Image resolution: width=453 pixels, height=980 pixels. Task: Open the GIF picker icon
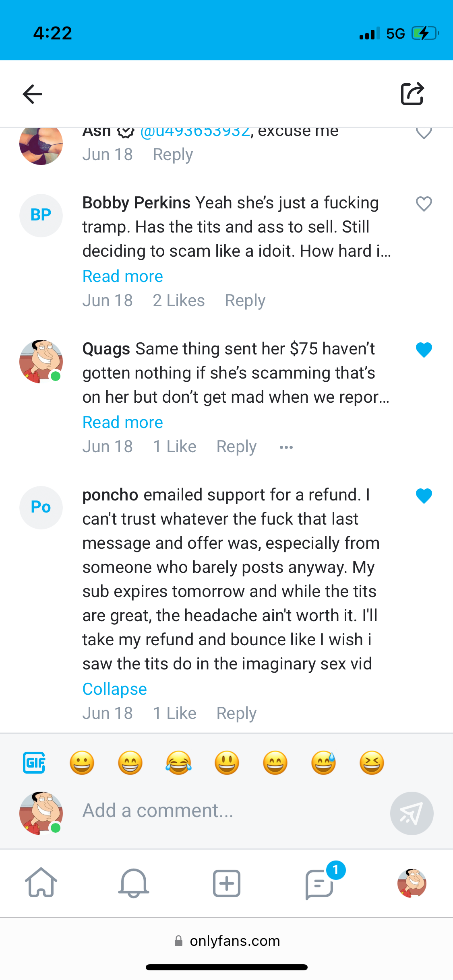34,762
